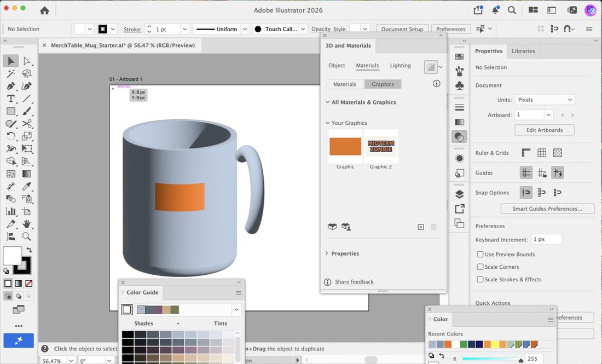The height and width of the screenshot is (364, 602).
Task: Open the notifications bell
Action: tap(495, 10)
